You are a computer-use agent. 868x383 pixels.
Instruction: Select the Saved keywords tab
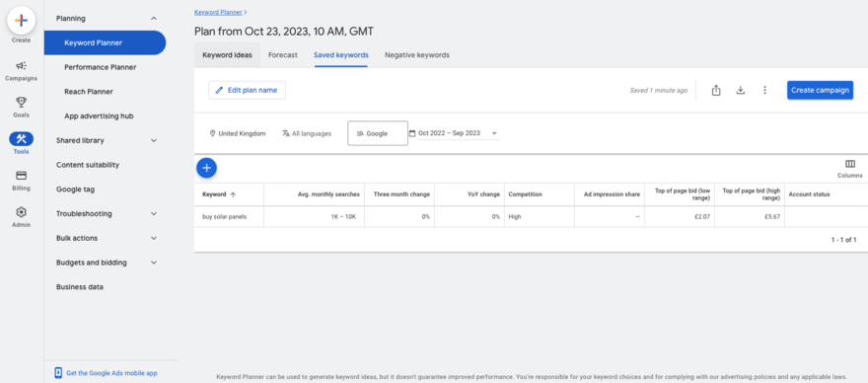(x=341, y=55)
